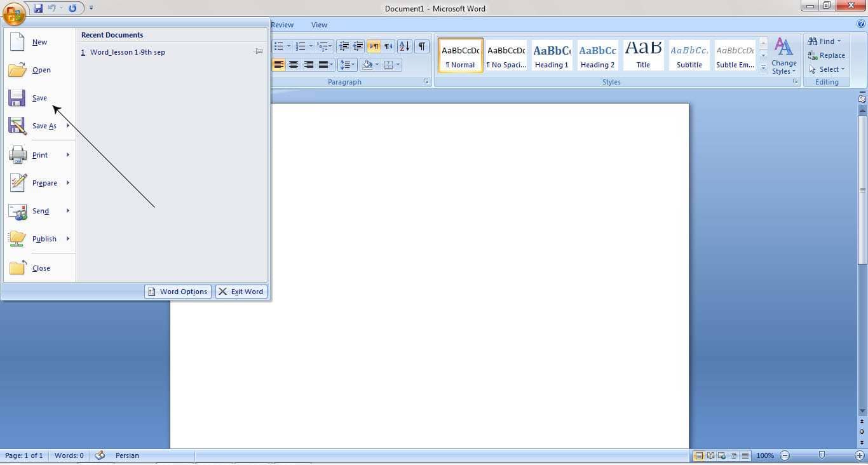Click the Sort A-Z icon
This screenshot has width=868, height=465.
coord(404,46)
